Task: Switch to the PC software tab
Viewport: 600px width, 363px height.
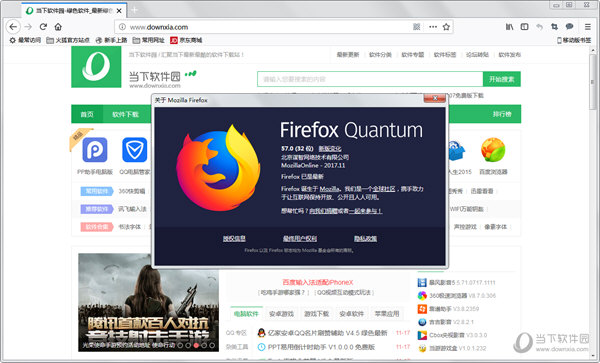Action: point(246,314)
